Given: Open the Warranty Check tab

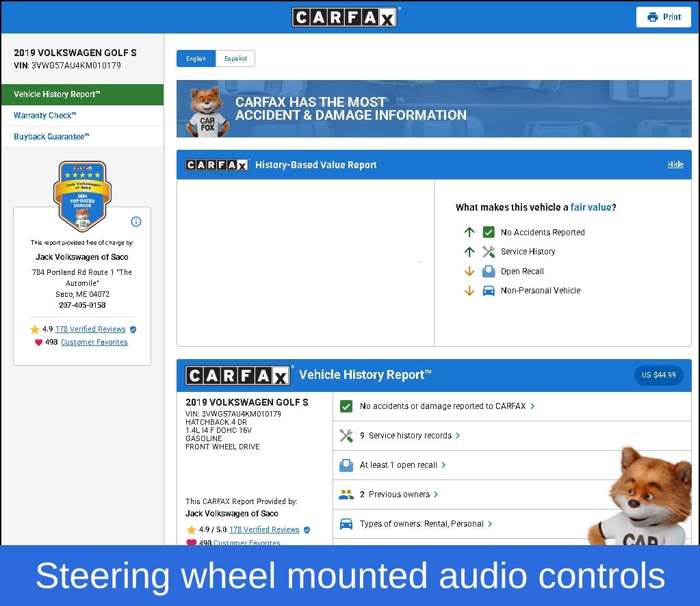Looking at the screenshot, I should [45, 116].
